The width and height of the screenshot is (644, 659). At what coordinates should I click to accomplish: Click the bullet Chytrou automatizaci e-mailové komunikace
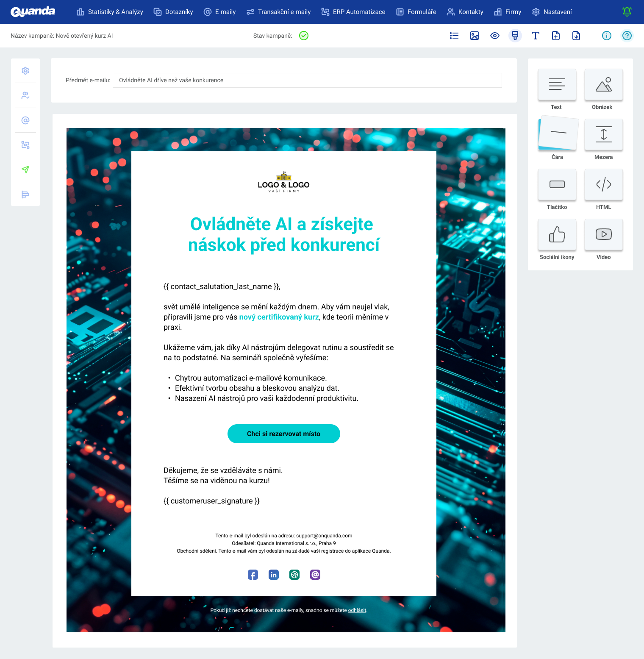pyautogui.click(x=251, y=378)
